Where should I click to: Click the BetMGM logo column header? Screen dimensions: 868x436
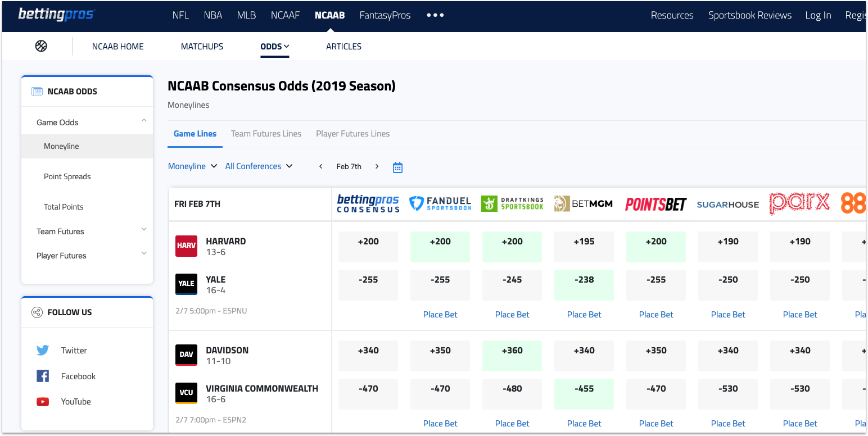tap(584, 203)
